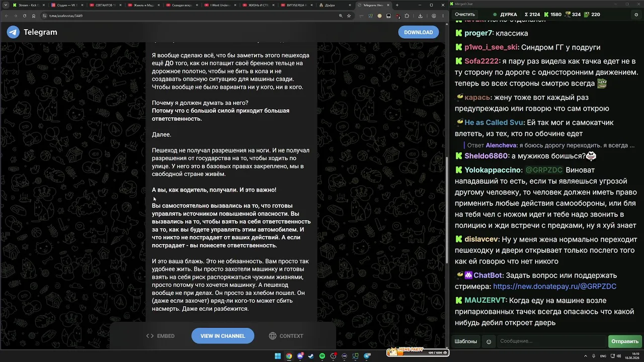Image resolution: width=644 pixels, height=362 pixels.
Task: Switch to the СЕКТАНТОВ YouTube tab
Action: [x=105, y=5]
